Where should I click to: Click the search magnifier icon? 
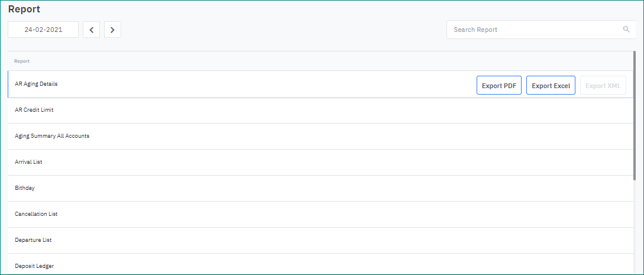click(626, 30)
